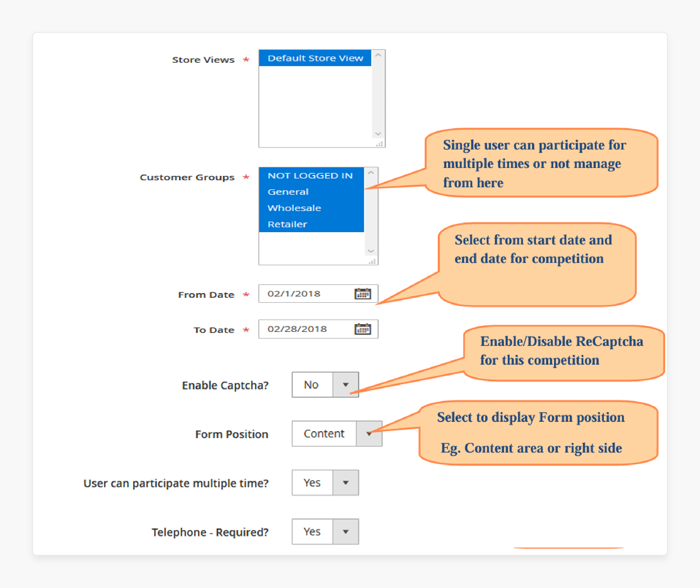This screenshot has height=588, width=700.
Task: Click the Customer Groups label
Action: pyautogui.click(x=187, y=177)
